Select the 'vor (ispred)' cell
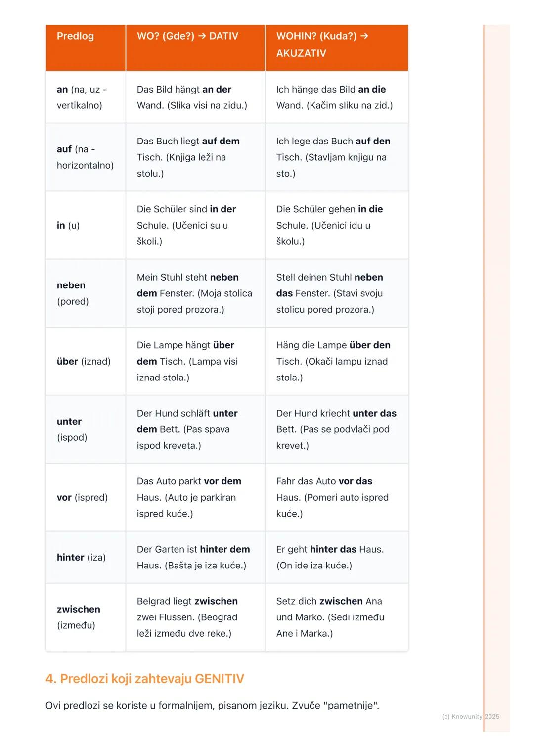The height and width of the screenshot is (756, 534). coord(82,498)
